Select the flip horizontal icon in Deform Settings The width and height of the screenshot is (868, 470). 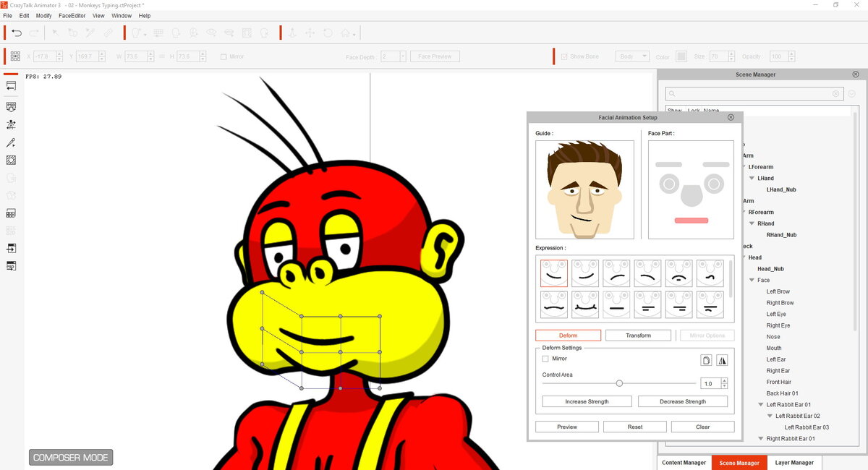point(722,359)
